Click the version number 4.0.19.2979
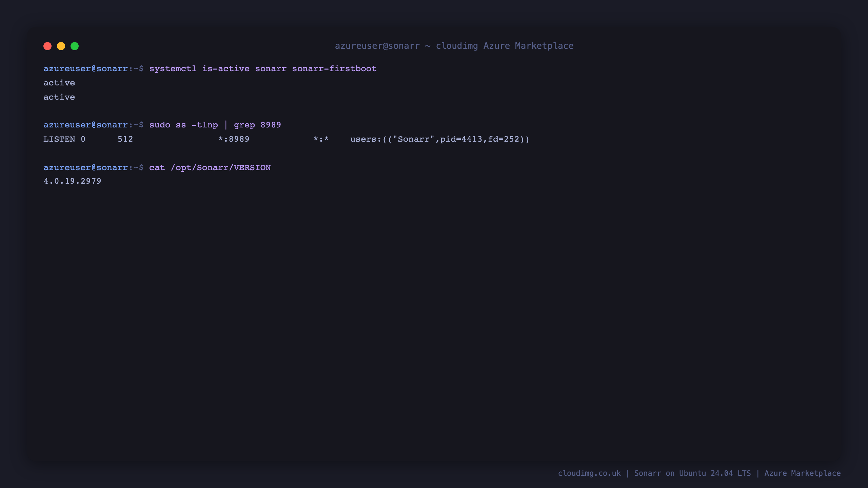The image size is (868, 488). click(x=73, y=181)
